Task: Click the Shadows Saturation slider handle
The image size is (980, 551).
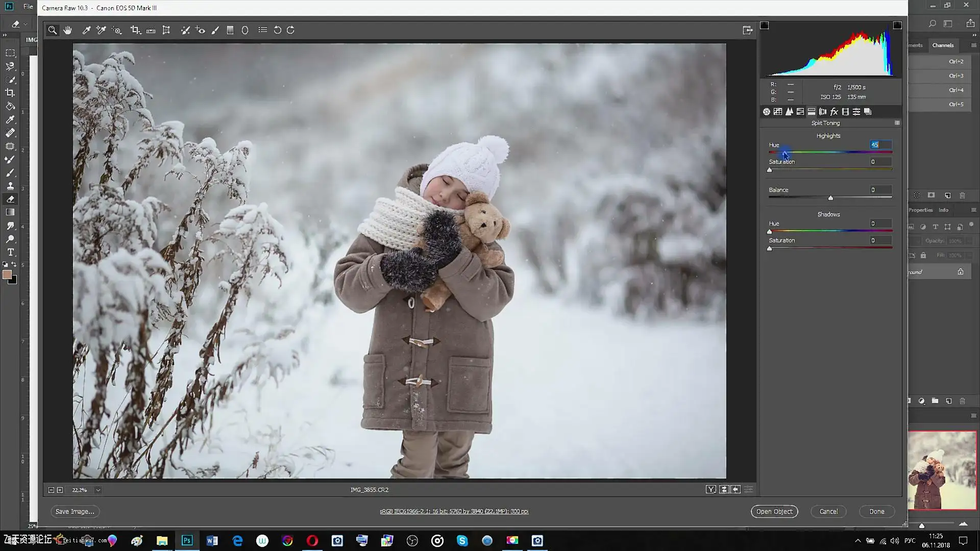Action: [x=770, y=248]
